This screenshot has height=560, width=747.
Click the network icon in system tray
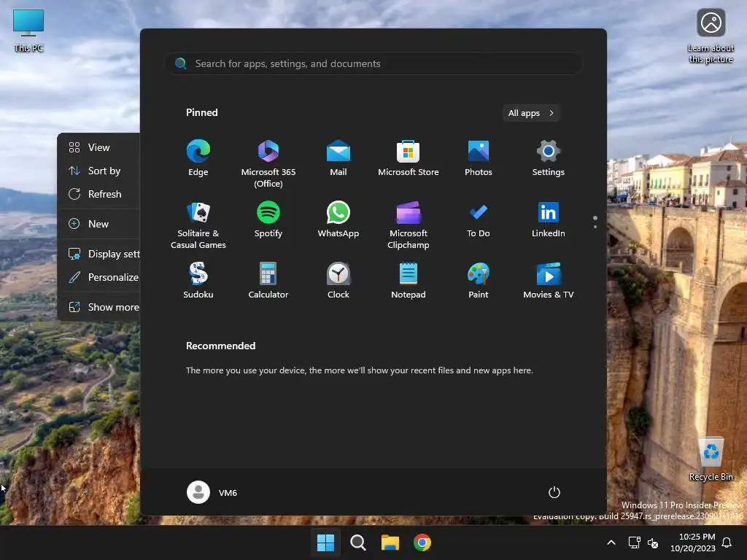[x=634, y=542]
